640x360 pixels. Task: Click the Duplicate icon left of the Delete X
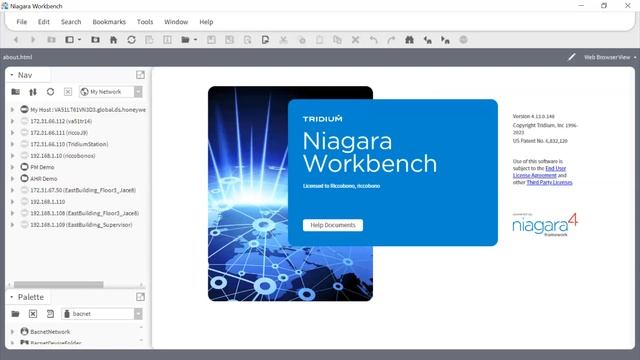click(337, 40)
